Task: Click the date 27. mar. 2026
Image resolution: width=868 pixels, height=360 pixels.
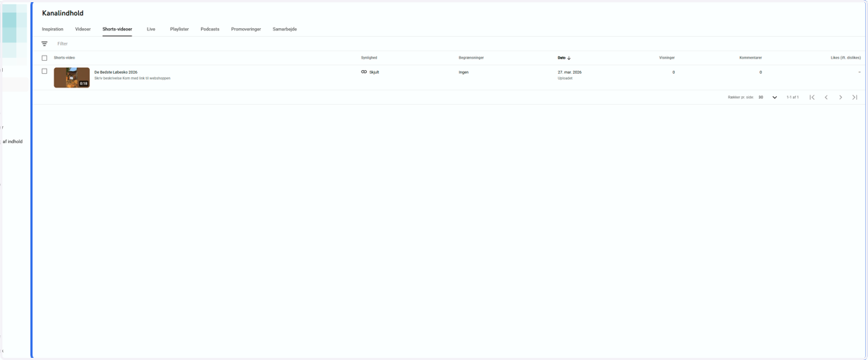Action: click(x=570, y=72)
